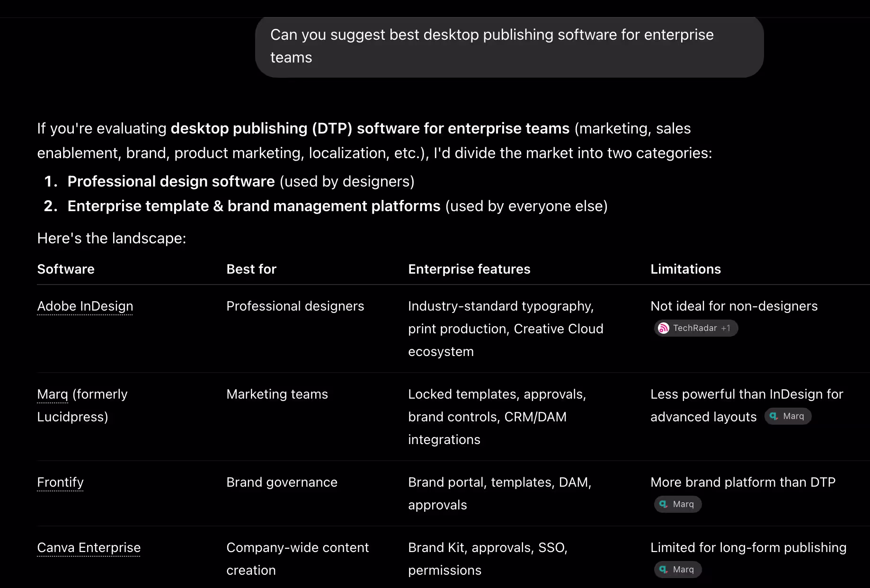
Task: Click the "Brand Kit, approvals, SSO" cell
Action: (x=488, y=559)
